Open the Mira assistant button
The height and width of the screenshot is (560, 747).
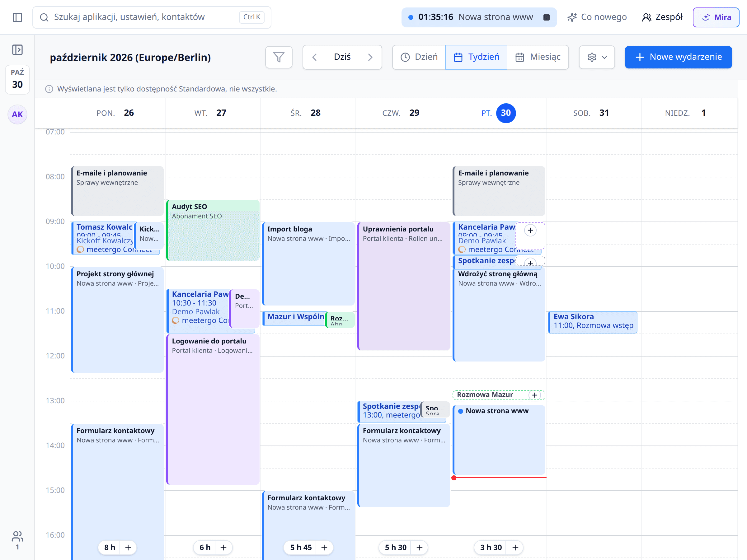[716, 17]
